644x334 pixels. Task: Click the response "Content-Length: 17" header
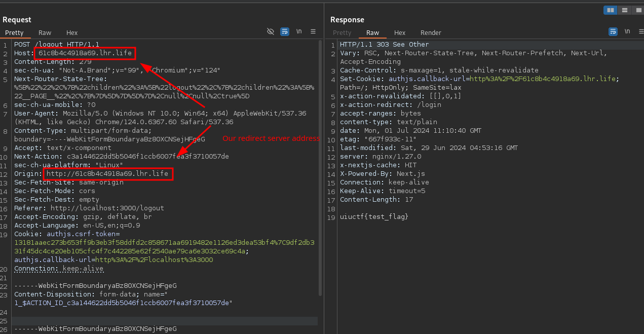(x=376, y=199)
